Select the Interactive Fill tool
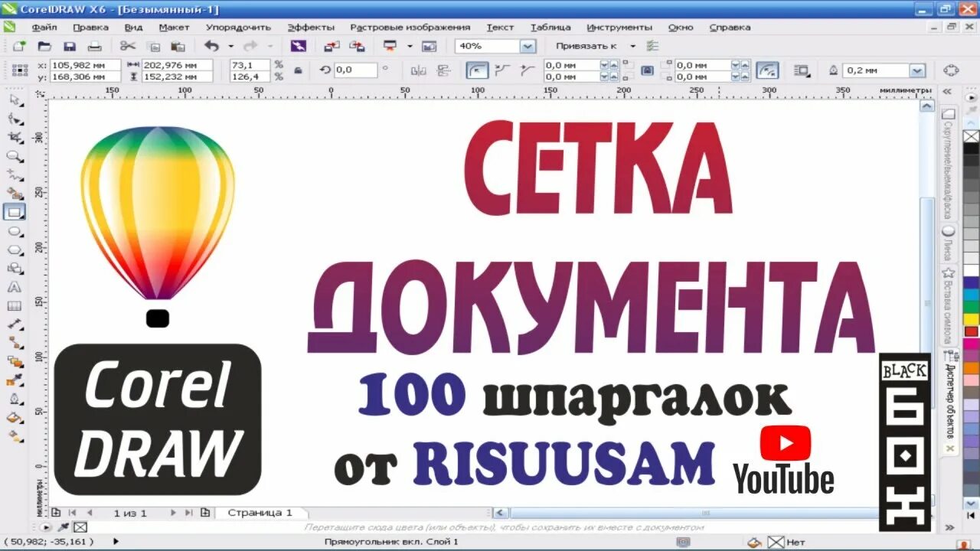Screen dimensions: 980x551 15,436
